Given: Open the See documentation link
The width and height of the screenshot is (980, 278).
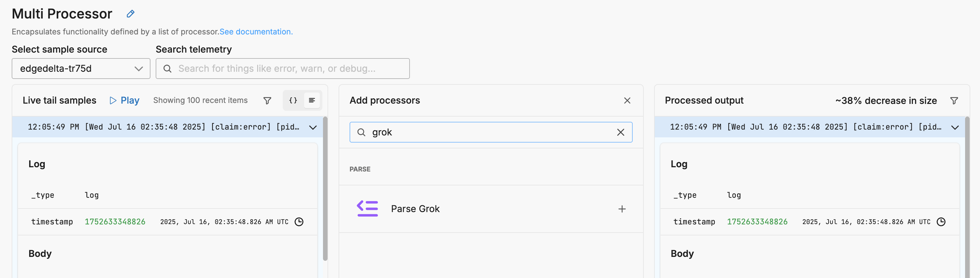Looking at the screenshot, I should tap(256, 32).
